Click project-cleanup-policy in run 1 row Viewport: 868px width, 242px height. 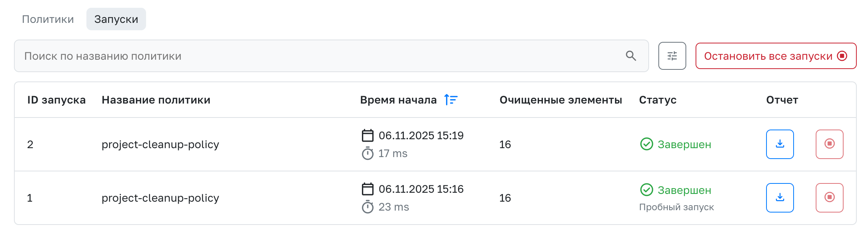[160, 198]
